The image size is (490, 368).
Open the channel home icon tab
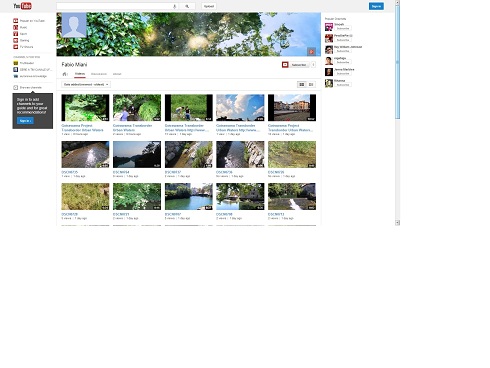point(64,74)
